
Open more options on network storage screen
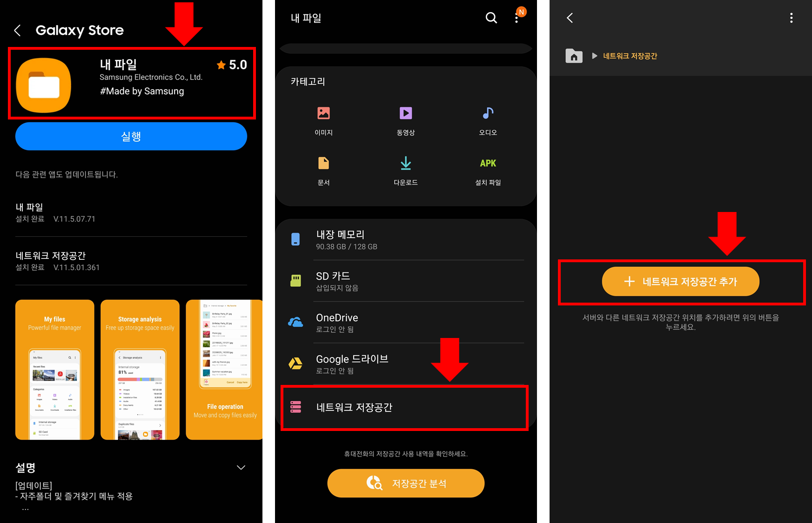point(791,18)
